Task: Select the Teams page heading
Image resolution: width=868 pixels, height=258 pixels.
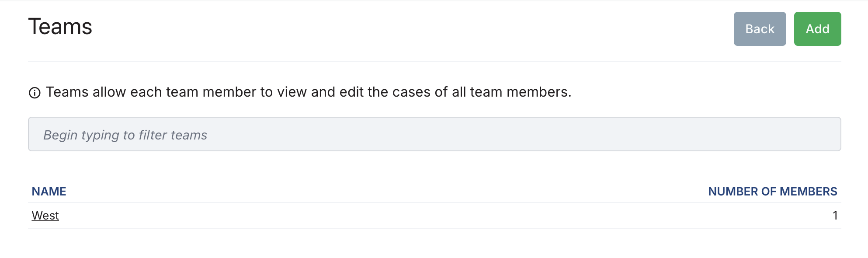Action: [60, 27]
